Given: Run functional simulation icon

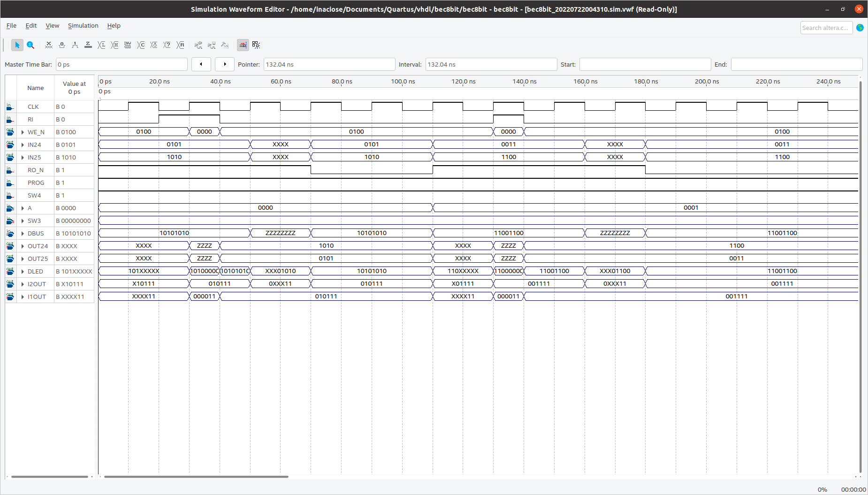Looking at the screenshot, I should [198, 45].
